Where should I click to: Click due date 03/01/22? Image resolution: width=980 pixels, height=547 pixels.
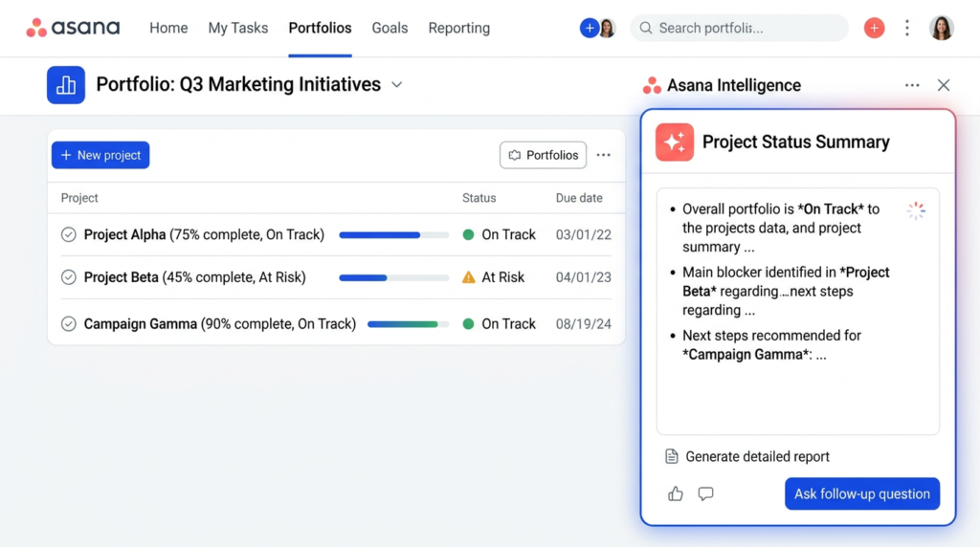(x=583, y=235)
